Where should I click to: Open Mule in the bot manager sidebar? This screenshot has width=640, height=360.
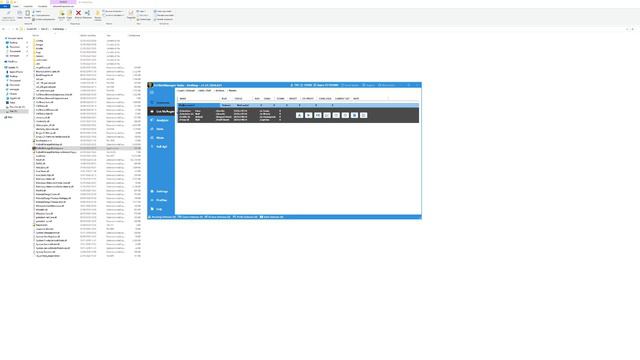click(161, 138)
